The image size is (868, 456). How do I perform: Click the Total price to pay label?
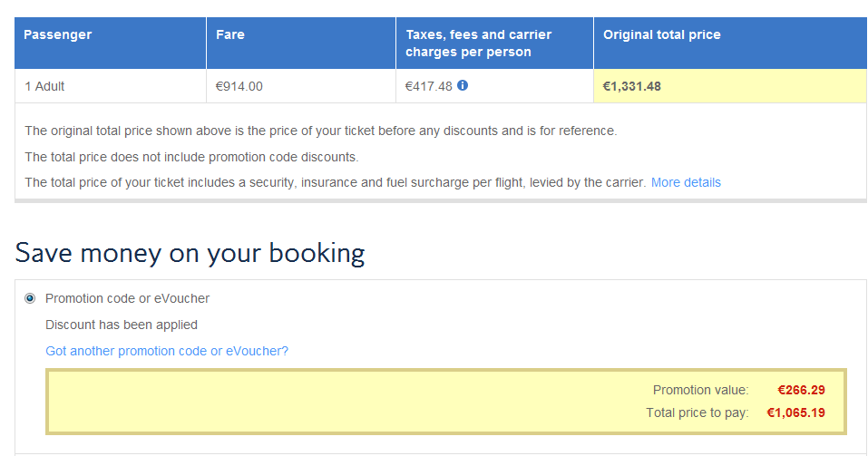(x=697, y=413)
